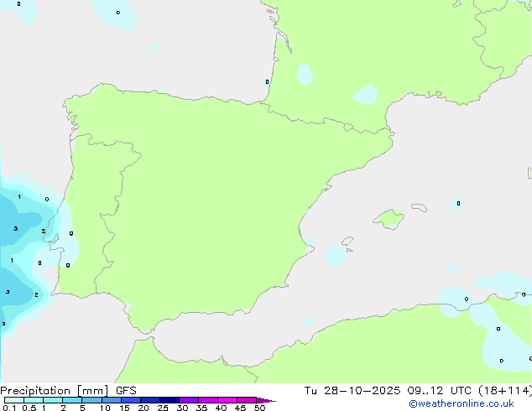Click the date "Tu 28-10-2025"
This screenshot has width=532, height=411.
pyautogui.click(x=352, y=391)
